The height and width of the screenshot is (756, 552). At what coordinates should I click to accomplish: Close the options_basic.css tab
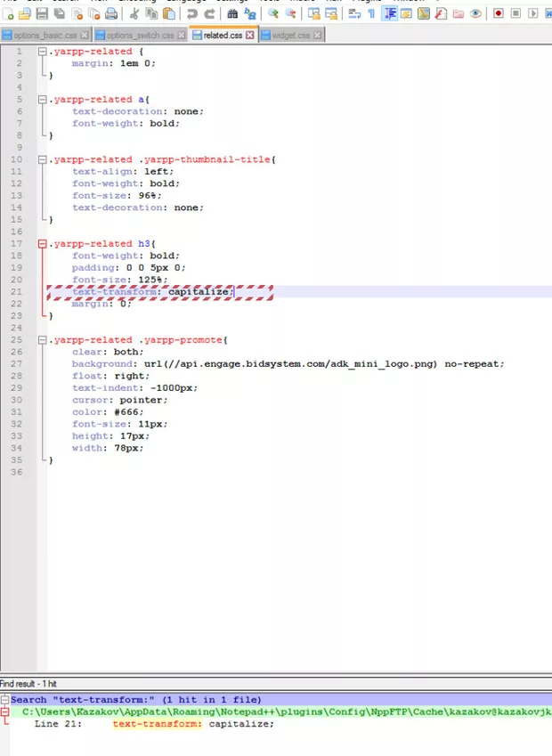coord(85,36)
